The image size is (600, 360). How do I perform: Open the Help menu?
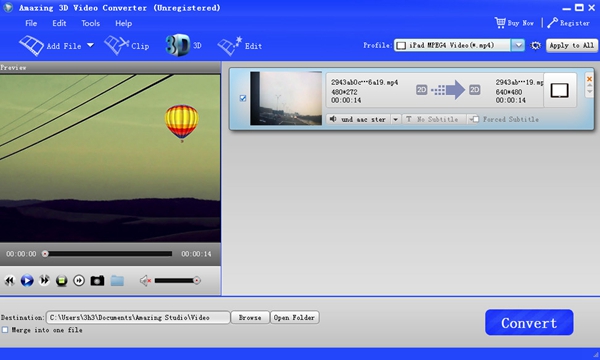click(124, 23)
